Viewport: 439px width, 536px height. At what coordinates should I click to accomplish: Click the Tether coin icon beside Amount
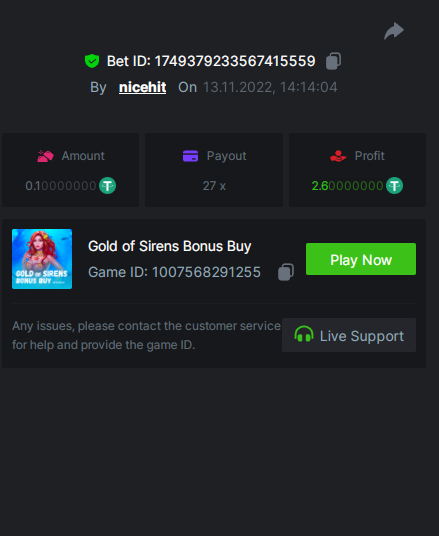[x=107, y=186]
